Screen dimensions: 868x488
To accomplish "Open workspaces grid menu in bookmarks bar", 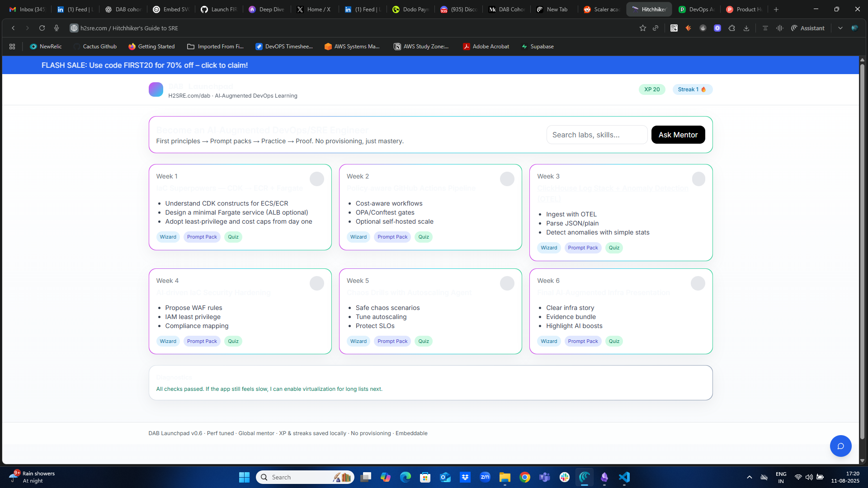I will pos(12,47).
